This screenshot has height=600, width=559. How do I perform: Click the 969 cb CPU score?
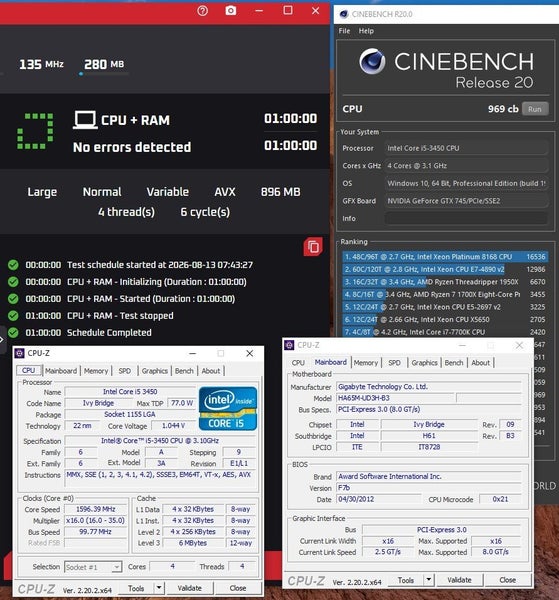503,109
